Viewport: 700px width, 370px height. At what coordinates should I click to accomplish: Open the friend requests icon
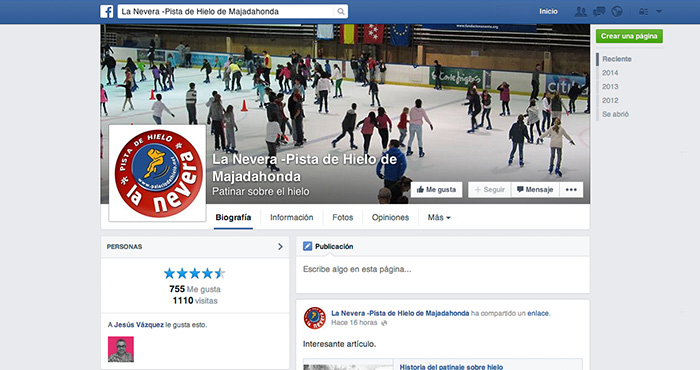pyautogui.click(x=581, y=12)
